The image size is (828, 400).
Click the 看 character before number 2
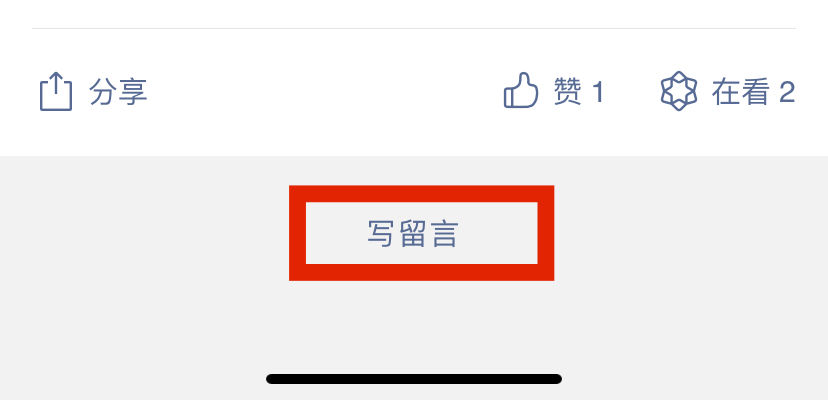[x=755, y=92]
